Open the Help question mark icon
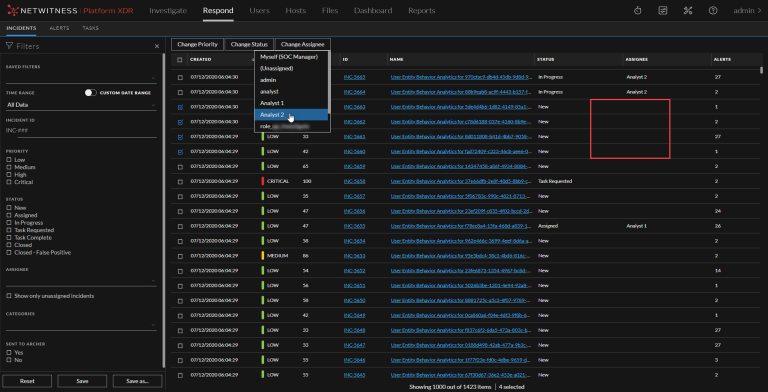Viewport: 768px width, 392px height. click(713, 10)
